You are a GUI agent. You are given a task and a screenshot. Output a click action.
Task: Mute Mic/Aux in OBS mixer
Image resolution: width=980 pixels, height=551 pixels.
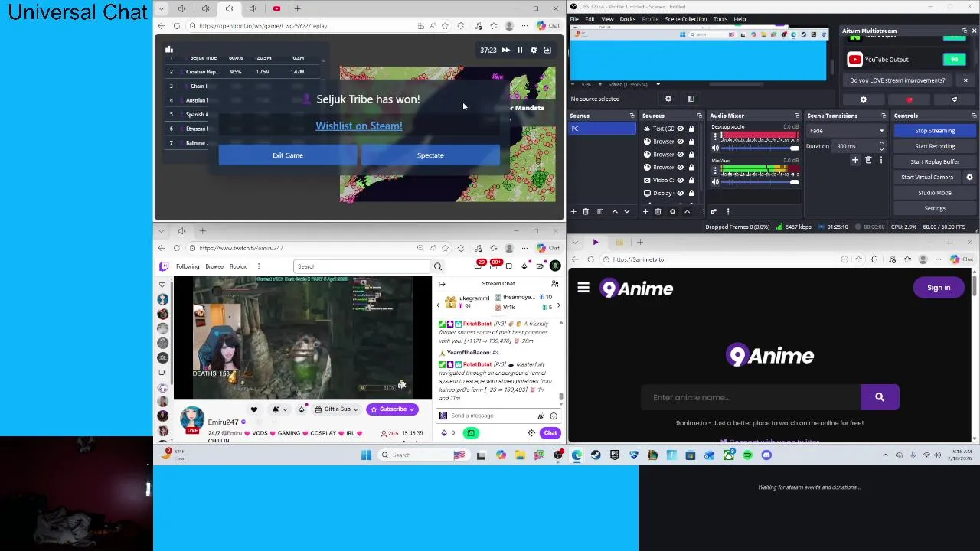tap(715, 182)
